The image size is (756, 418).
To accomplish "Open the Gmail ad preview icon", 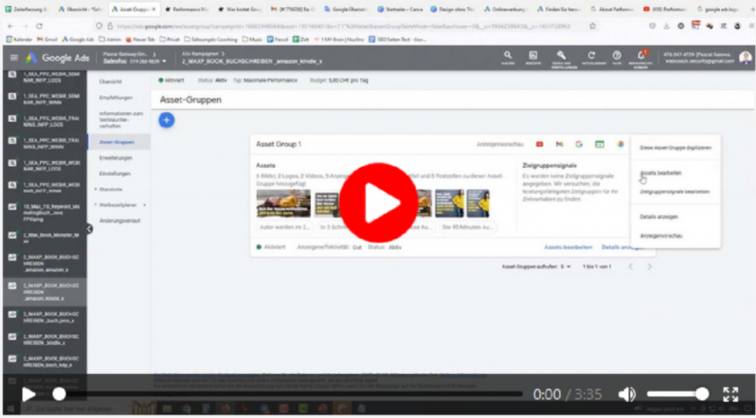I will click(x=559, y=144).
